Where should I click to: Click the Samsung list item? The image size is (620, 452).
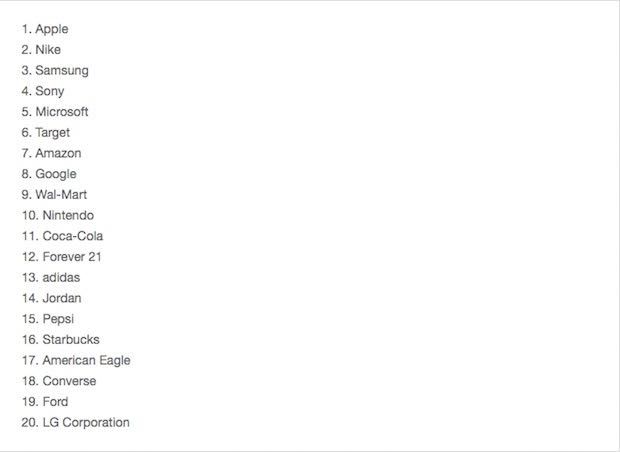point(55,70)
